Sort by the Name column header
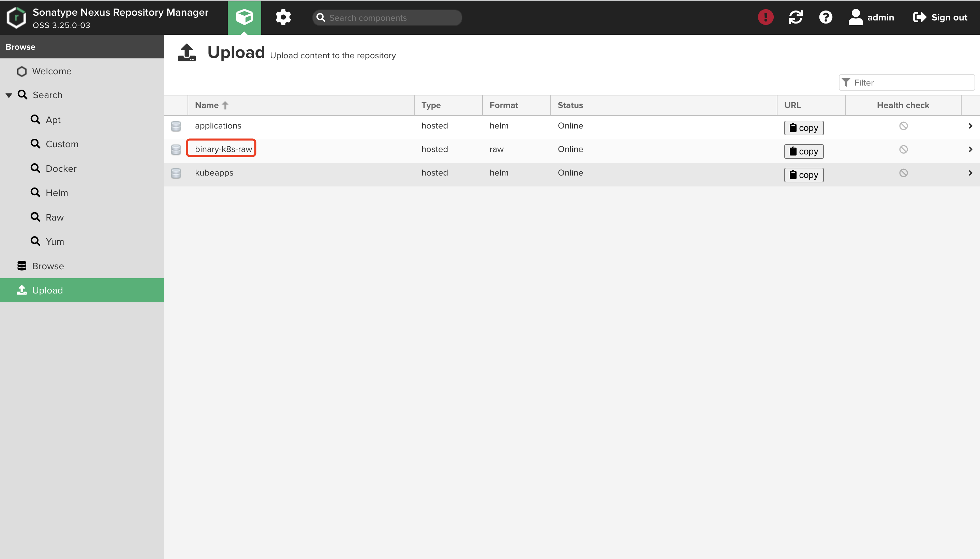Image resolution: width=980 pixels, height=559 pixels. 301,105
